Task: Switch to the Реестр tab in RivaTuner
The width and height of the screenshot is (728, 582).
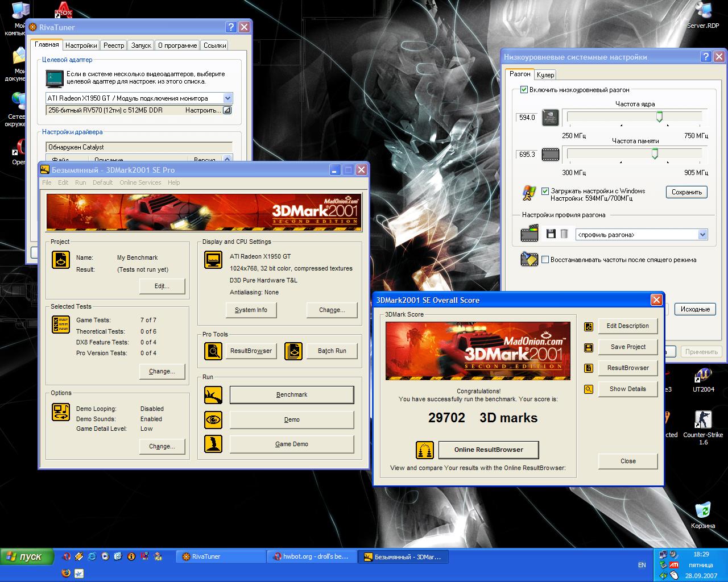Action: pyautogui.click(x=114, y=45)
